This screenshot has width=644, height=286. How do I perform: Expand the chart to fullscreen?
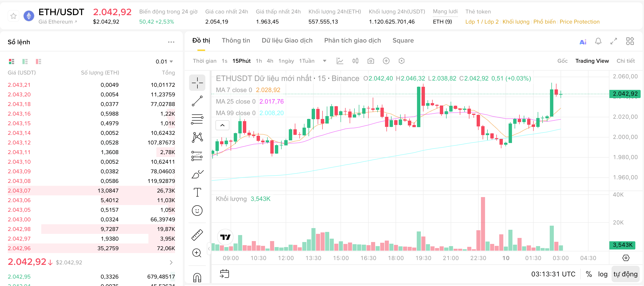tap(614, 41)
